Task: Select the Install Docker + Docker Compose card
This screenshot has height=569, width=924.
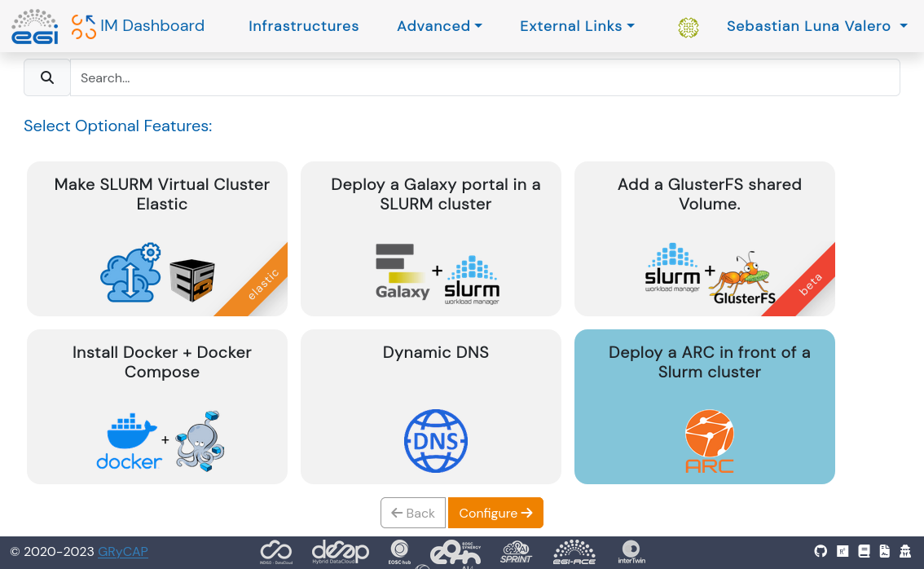Action: pos(157,407)
